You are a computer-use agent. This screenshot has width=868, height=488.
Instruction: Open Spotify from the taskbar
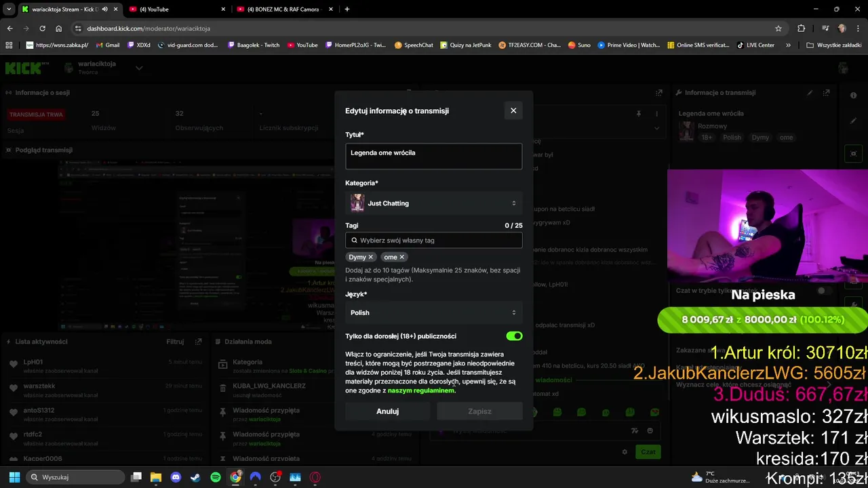coord(216,477)
